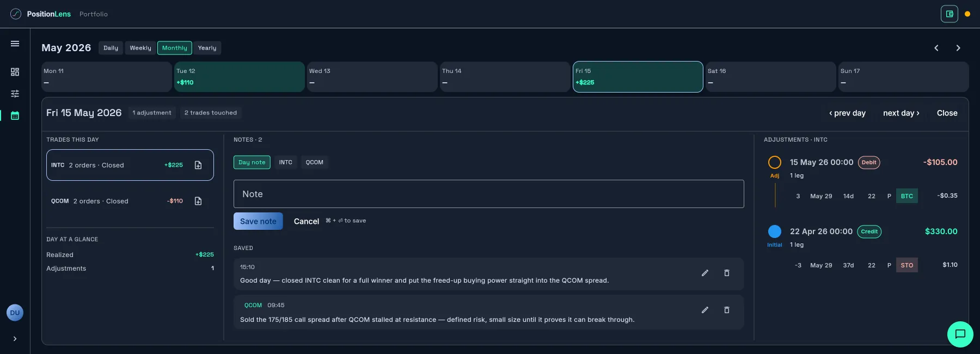Click the -$105.00 adjustment amount
Viewport: 980px width, 354px height.
pos(940,162)
